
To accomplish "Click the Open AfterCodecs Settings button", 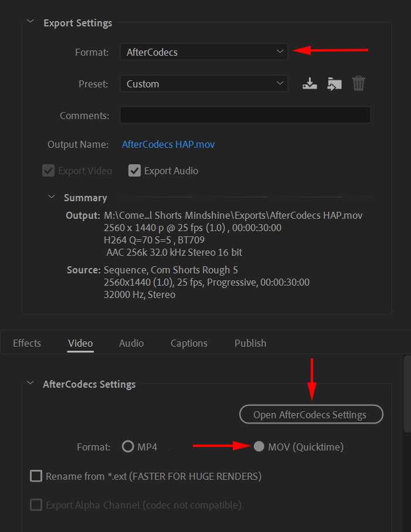I will 311,414.
